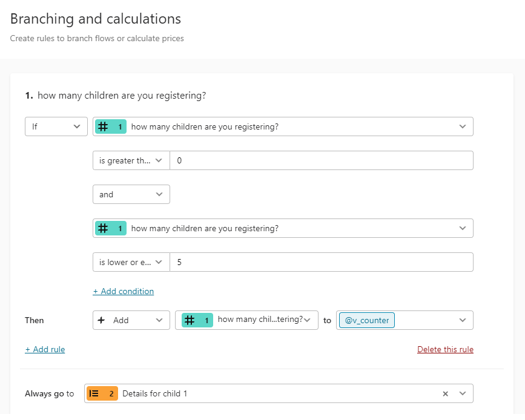Open the If condition type dropdown
525x420 pixels.
[x=56, y=127]
